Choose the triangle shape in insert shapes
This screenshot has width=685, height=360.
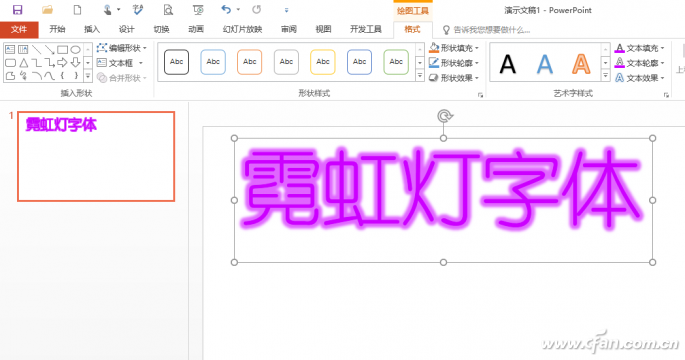24,62
